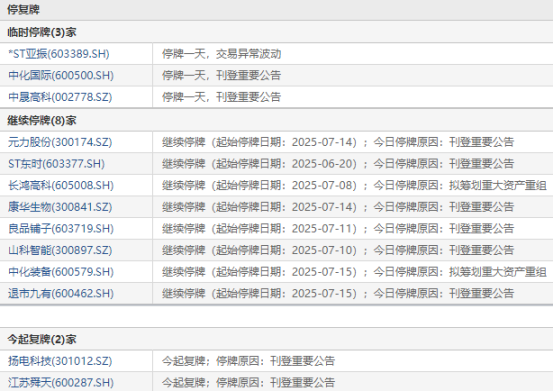The height and width of the screenshot is (392, 554).
Task: Select the 今起复牌(2)家 section header
Action: [x=42, y=339]
